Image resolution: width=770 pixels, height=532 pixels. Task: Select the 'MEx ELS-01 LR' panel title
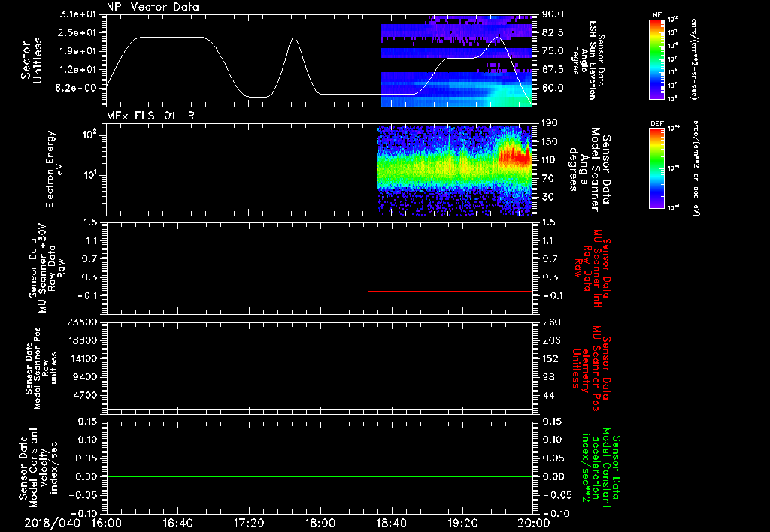pos(150,116)
